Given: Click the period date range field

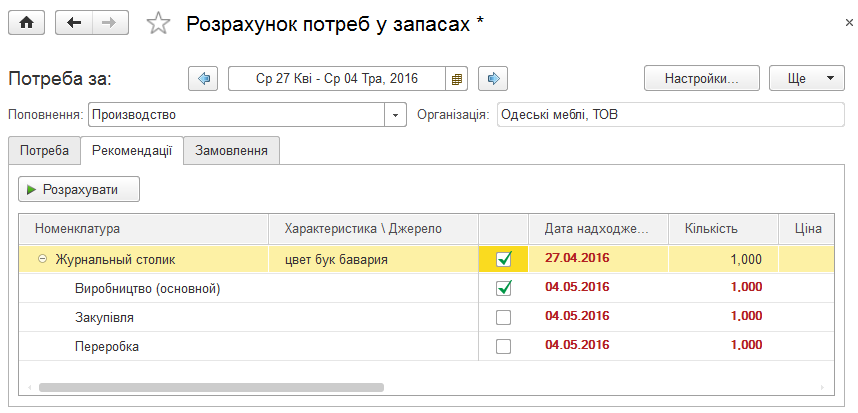Looking at the screenshot, I should 337,79.
